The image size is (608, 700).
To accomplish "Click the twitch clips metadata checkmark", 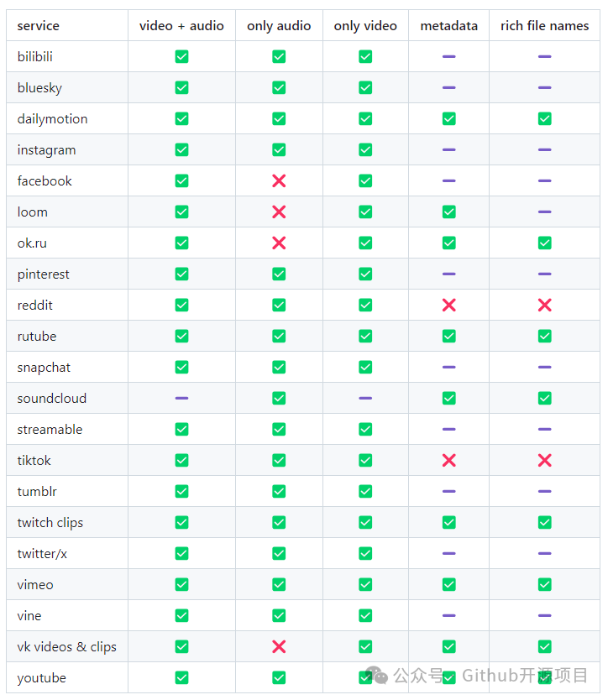I will 449,522.
